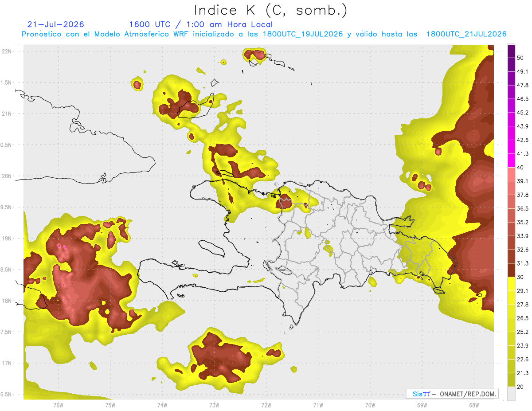Click the "69W" longitude axis label
Viewport: 532px width, 411px height.
[x=422, y=405]
